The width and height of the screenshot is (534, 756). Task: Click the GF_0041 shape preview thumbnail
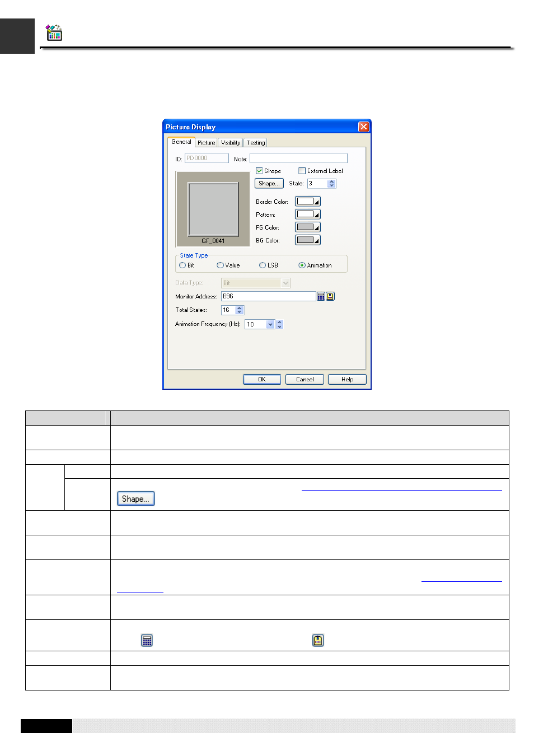pos(213,209)
